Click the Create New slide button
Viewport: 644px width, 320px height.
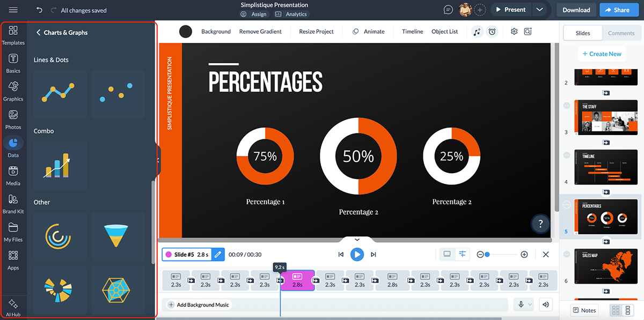coord(602,54)
